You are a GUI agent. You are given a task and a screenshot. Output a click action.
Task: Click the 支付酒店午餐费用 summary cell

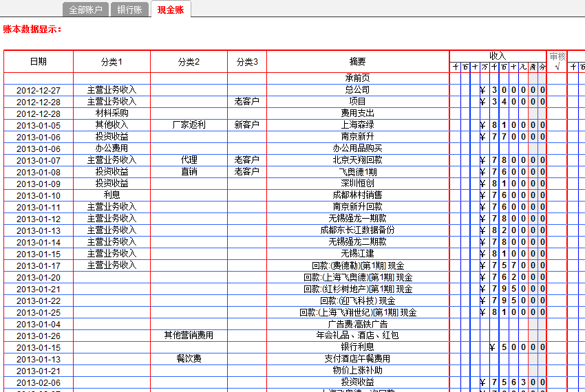click(358, 359)
